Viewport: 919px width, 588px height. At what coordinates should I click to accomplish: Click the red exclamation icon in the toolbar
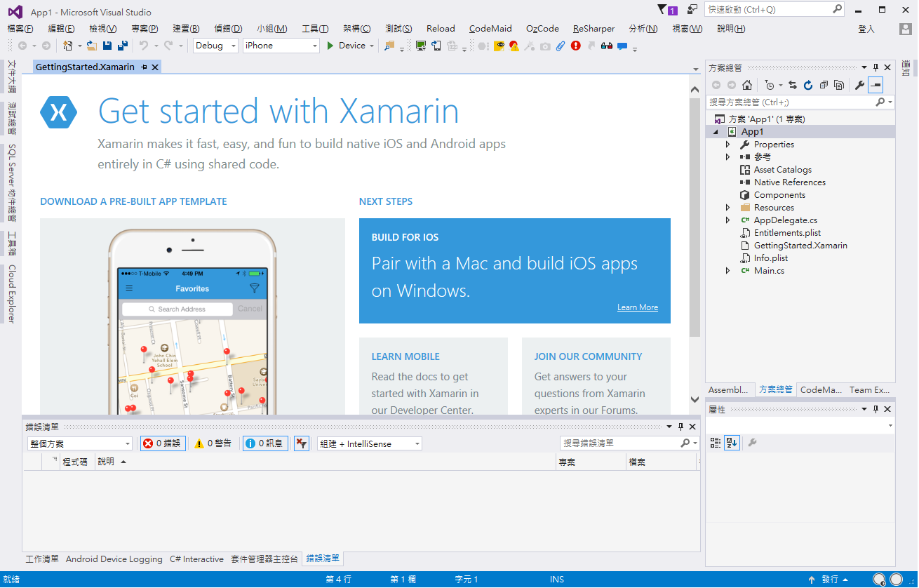point(576,46)
